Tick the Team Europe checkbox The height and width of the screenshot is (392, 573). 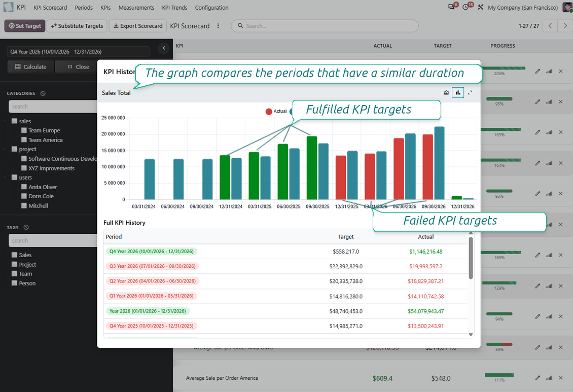click(x=24, y=130)
